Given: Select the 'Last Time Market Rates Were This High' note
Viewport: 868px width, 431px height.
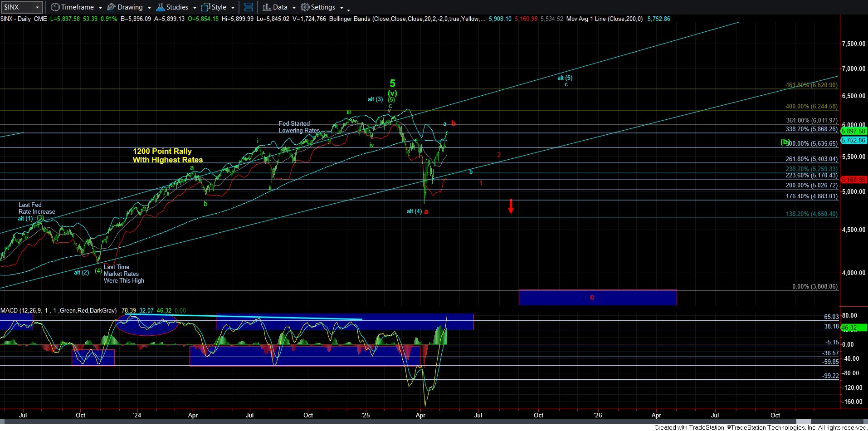Looking at the screenshot, I should [x=124, y=274].
